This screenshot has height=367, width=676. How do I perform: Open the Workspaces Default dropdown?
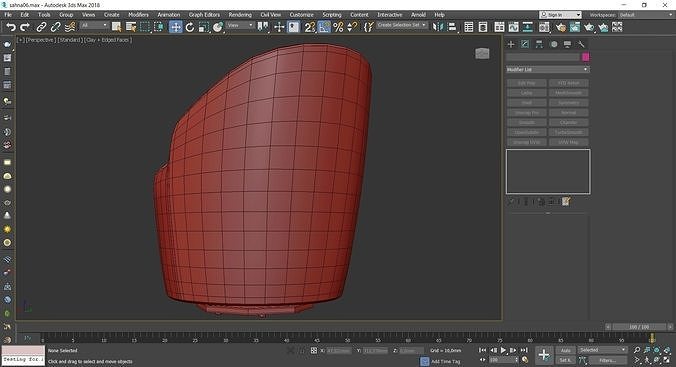pos(645,15)
